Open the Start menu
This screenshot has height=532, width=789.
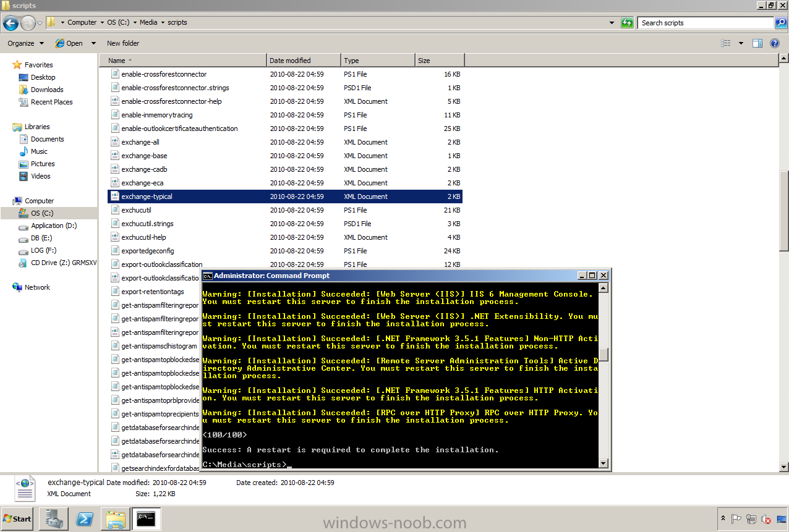(x=17, y=519)
